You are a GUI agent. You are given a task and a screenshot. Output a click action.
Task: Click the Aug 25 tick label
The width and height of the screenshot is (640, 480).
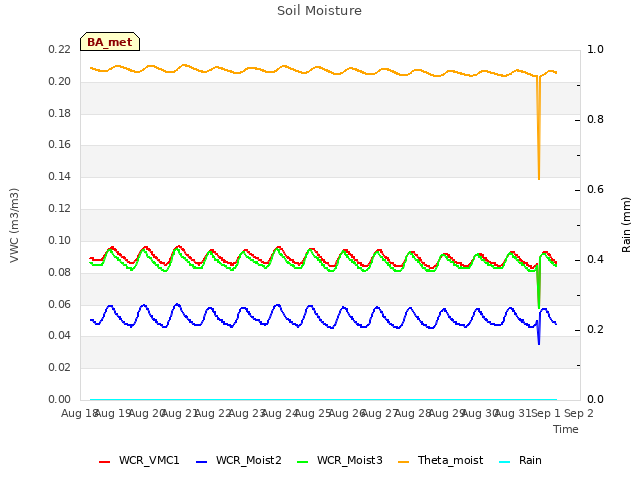pos(313,413)
